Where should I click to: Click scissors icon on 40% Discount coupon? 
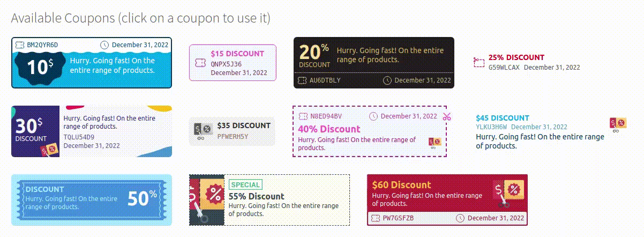tap(447, 116)
